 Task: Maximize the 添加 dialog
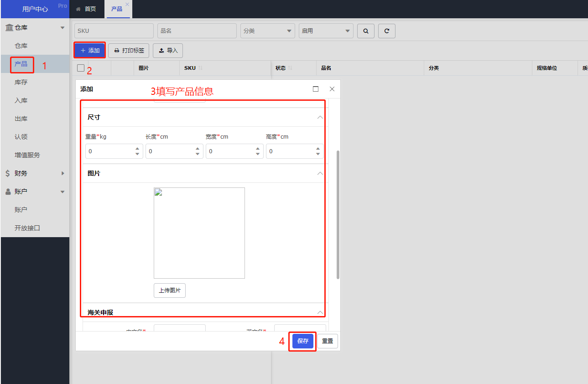point(316,89)
